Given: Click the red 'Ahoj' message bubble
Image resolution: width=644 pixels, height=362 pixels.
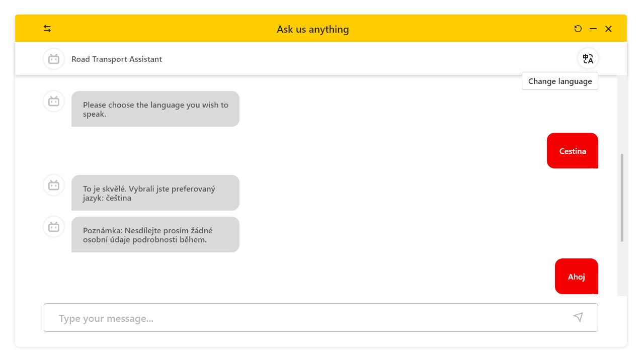Looking at the screenshot, I should tap(577, 277).
